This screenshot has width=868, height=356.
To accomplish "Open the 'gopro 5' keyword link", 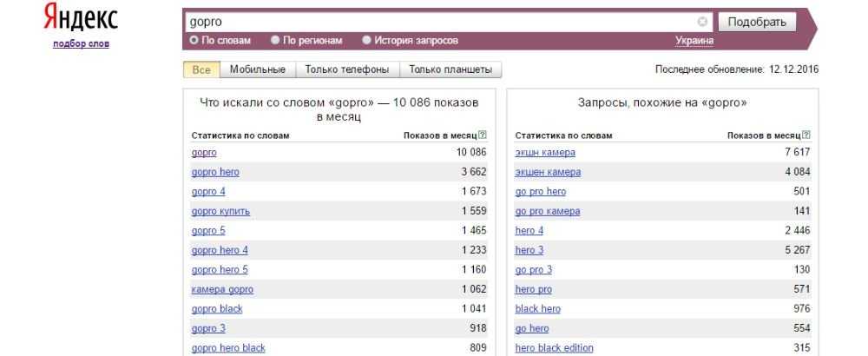I will [208, 230].
